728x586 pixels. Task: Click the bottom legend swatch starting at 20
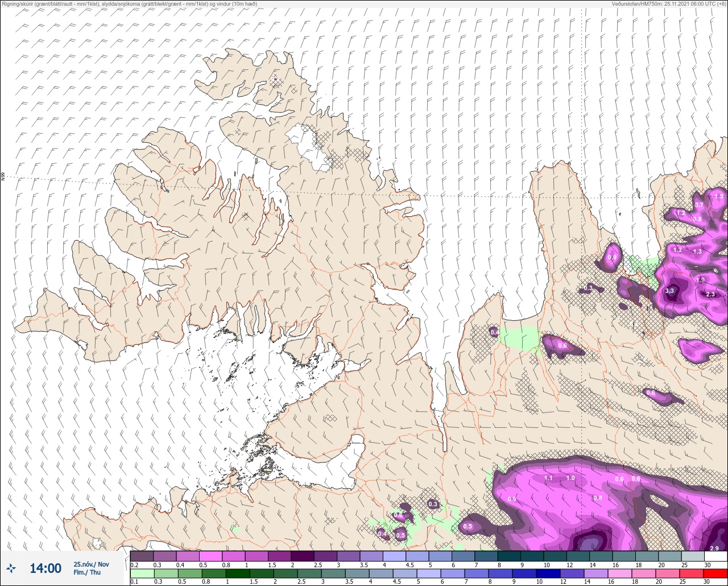tap(667, 573)
